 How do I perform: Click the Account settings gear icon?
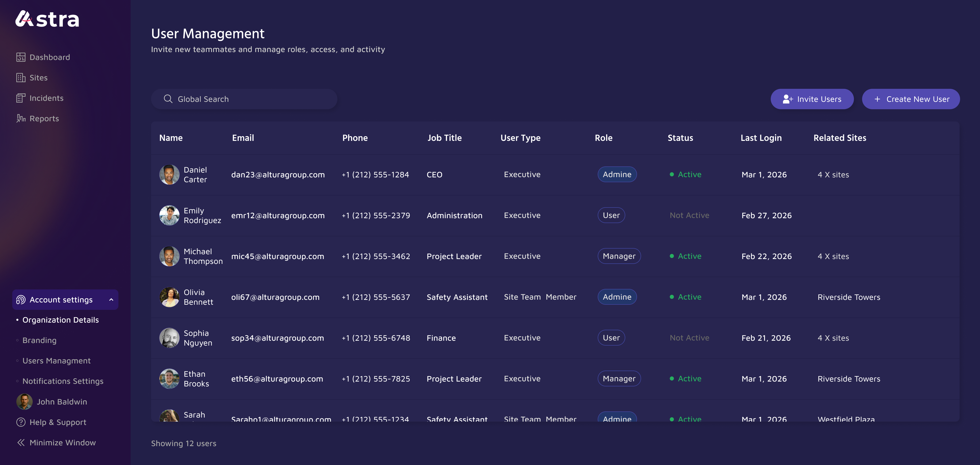tap(21, 299)
